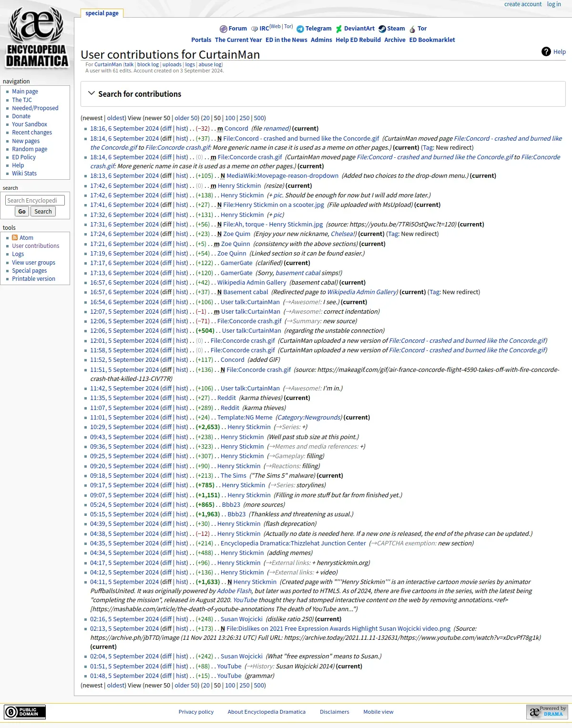
Task: Click create account link
Action: click(523, 4)
